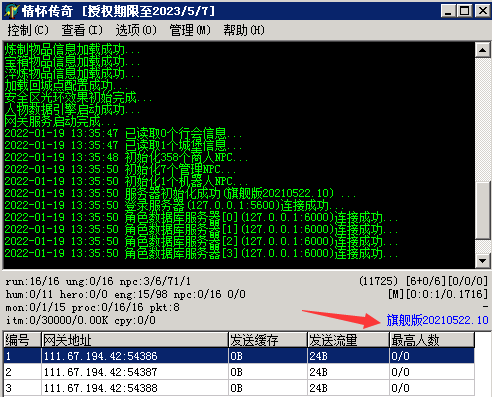
Task: Click the 最高人数 column header
Action: coord(432,340)
